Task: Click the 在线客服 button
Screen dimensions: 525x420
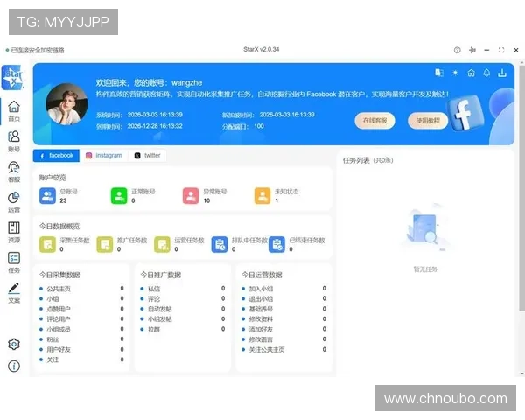Action: point(374,121)
